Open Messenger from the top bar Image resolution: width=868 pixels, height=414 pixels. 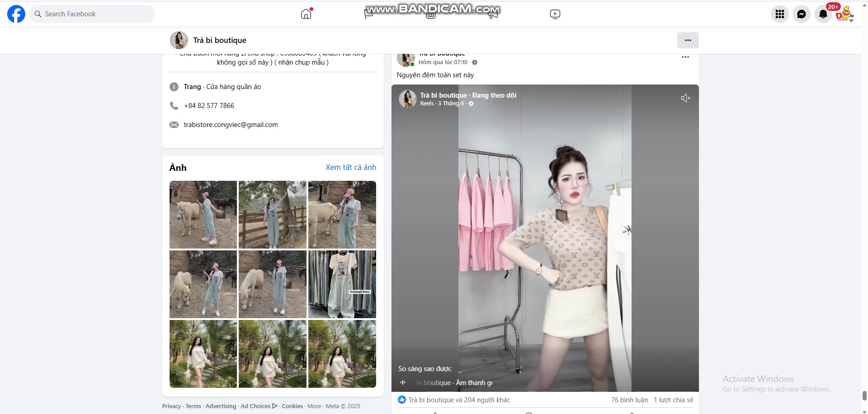click(x=801, y=14)
